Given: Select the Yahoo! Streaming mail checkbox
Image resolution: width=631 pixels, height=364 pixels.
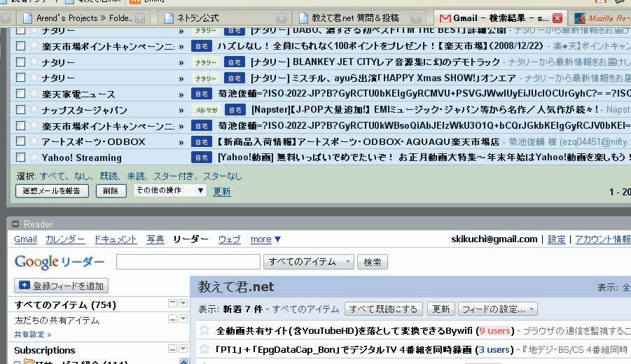Looking at the screenshot, I should point(20,157).
